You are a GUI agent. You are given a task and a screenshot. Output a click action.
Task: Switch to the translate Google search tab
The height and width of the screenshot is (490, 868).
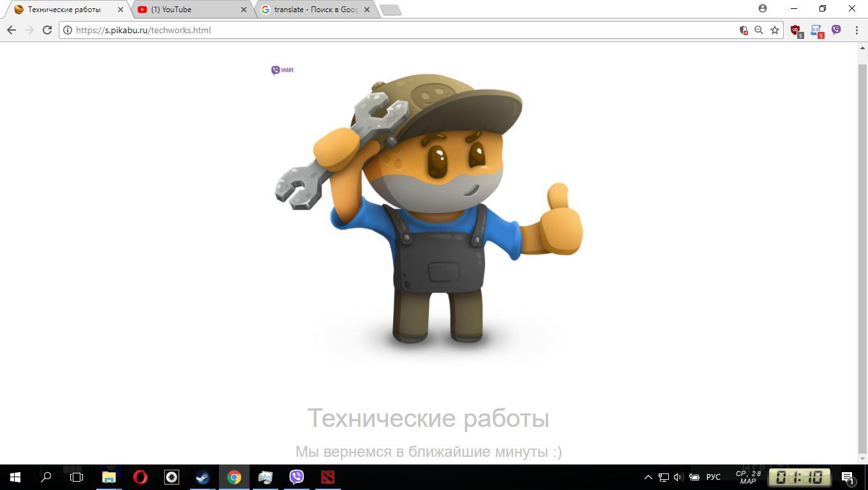click(x=313, y=10)
